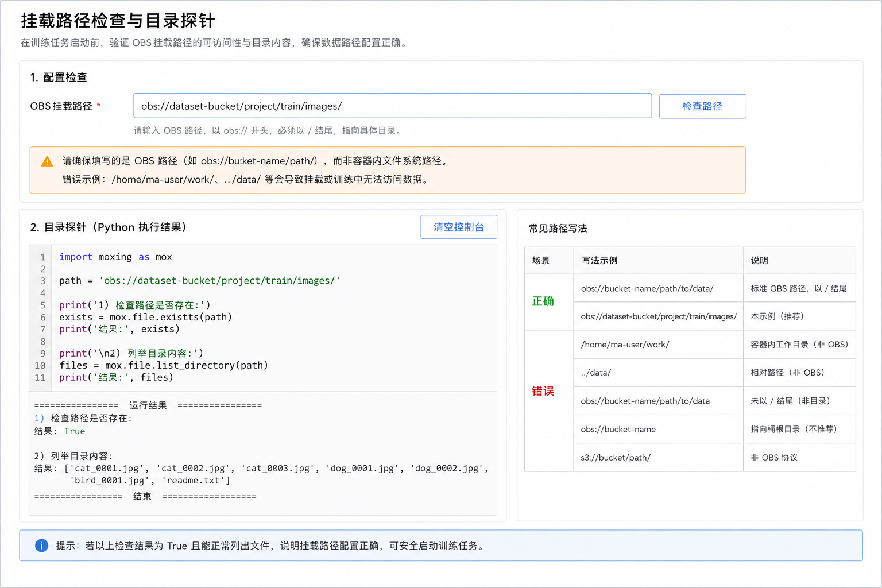Click the 常见路径写法 heading

[558, 229]
